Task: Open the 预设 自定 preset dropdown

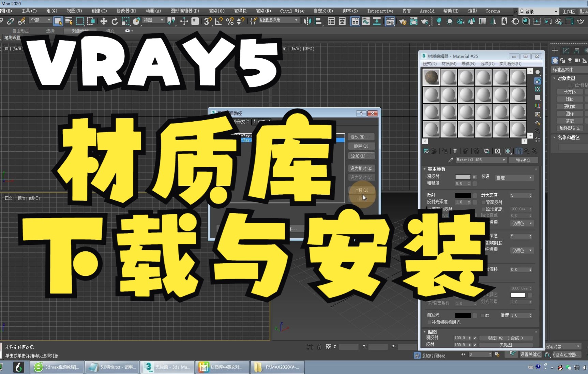Action: pos(514,178)
